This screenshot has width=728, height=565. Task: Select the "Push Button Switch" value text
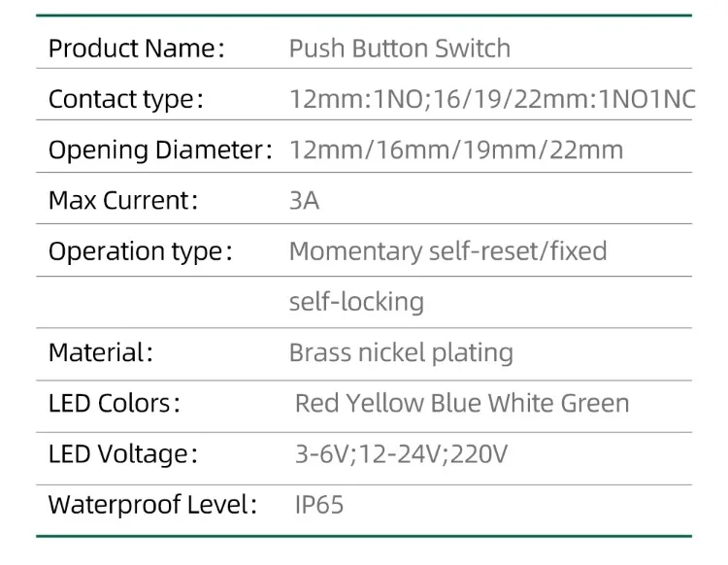(400, 49)
